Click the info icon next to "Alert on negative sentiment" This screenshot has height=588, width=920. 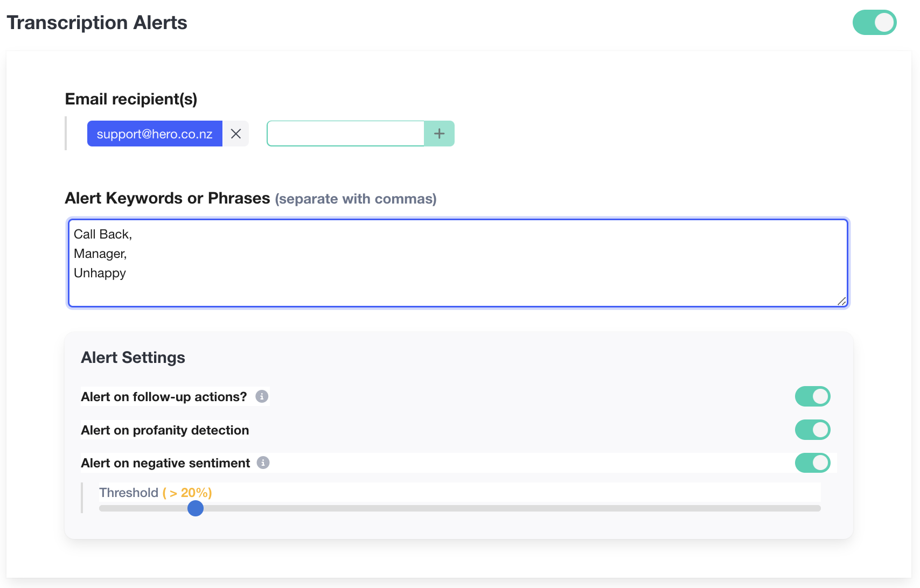tap(262, 463)
